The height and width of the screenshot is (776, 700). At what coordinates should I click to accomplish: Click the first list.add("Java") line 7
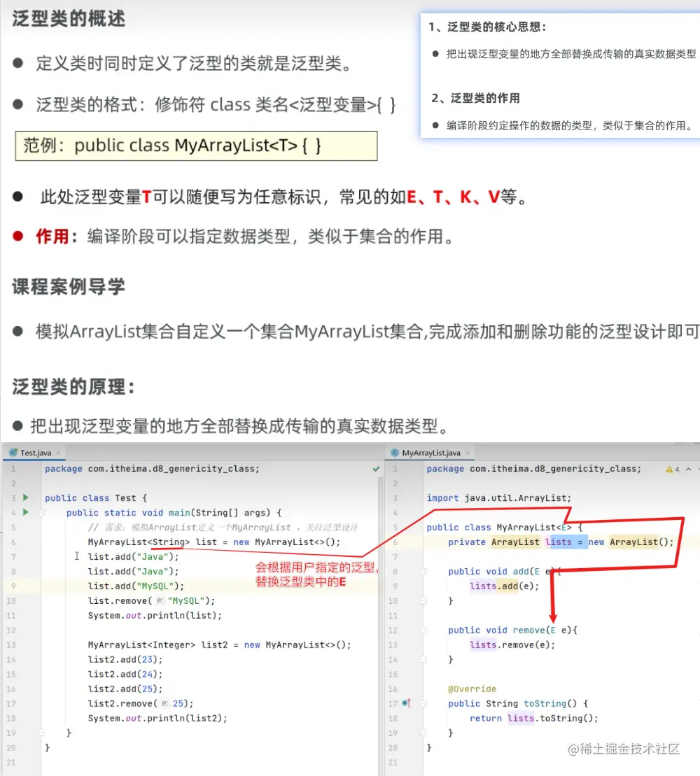[133, 557]
